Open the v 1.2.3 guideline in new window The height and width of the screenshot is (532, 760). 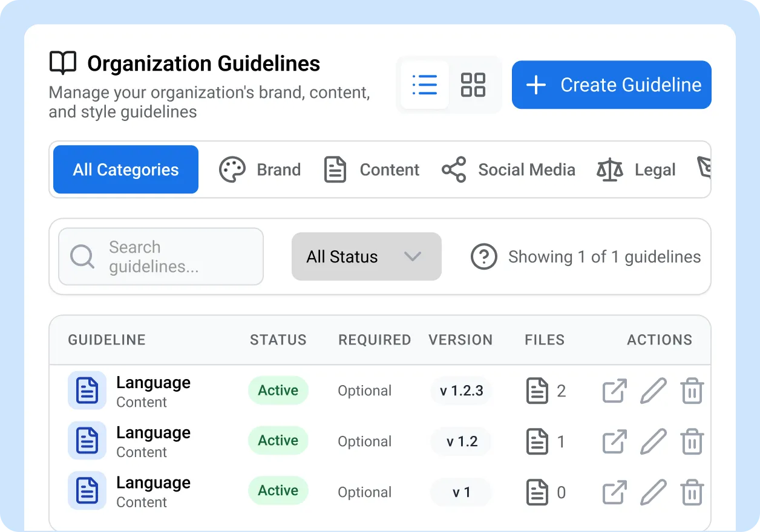point(614,391)
